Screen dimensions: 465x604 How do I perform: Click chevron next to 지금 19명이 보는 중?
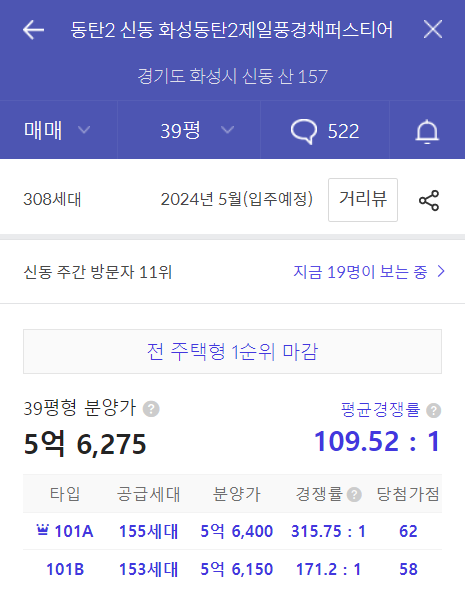point(441,272)
